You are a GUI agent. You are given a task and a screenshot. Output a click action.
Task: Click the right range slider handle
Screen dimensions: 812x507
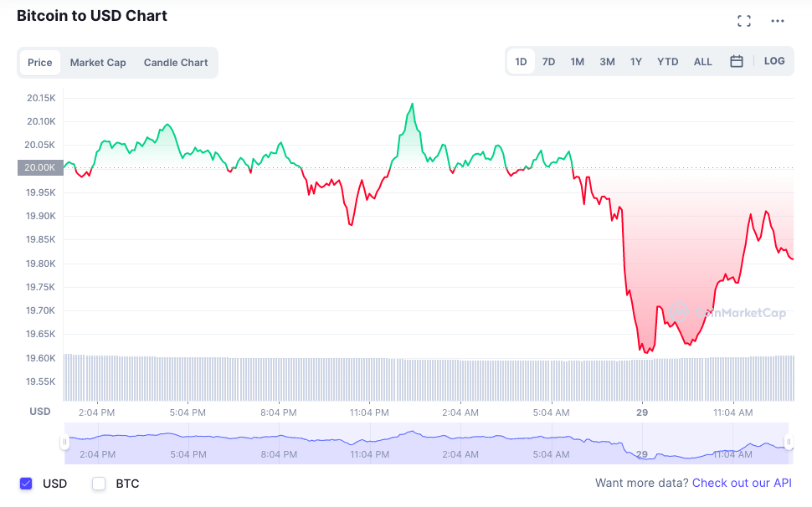pos(788,442)
